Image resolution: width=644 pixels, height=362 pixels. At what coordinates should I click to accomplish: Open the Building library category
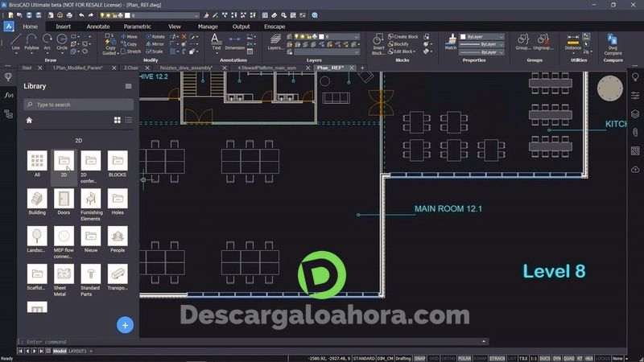click(x=37, y=202)
